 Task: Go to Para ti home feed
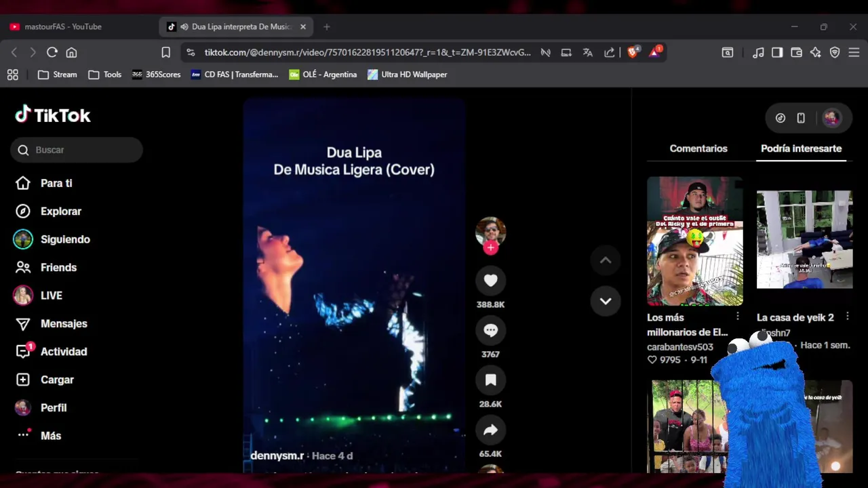[x=45, y=183]
